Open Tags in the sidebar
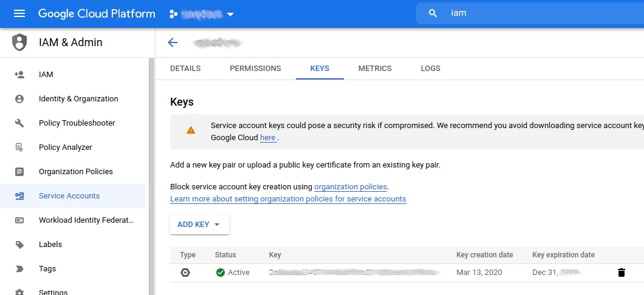Screen dimensions: 644x295 click(x=47, y=269)
